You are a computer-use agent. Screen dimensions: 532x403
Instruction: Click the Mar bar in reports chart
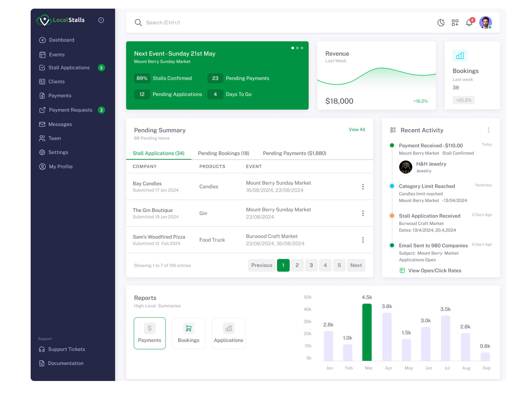[367, 332]
